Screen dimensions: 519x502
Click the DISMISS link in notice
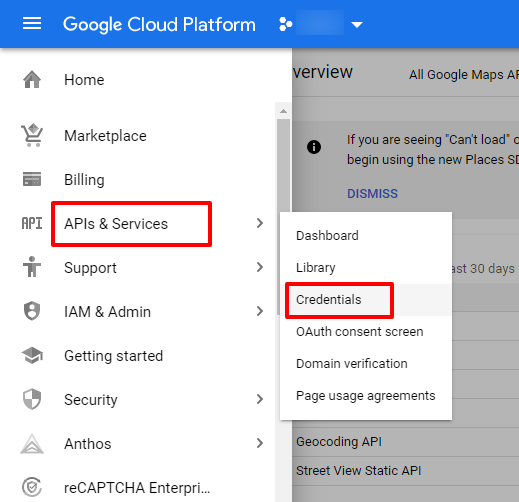[x=372, y=194]
